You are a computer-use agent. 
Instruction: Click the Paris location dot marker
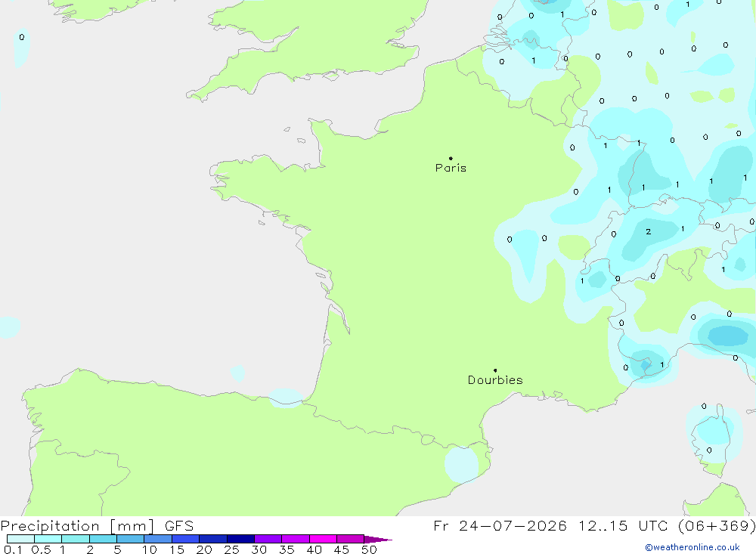tap(451, 158)
